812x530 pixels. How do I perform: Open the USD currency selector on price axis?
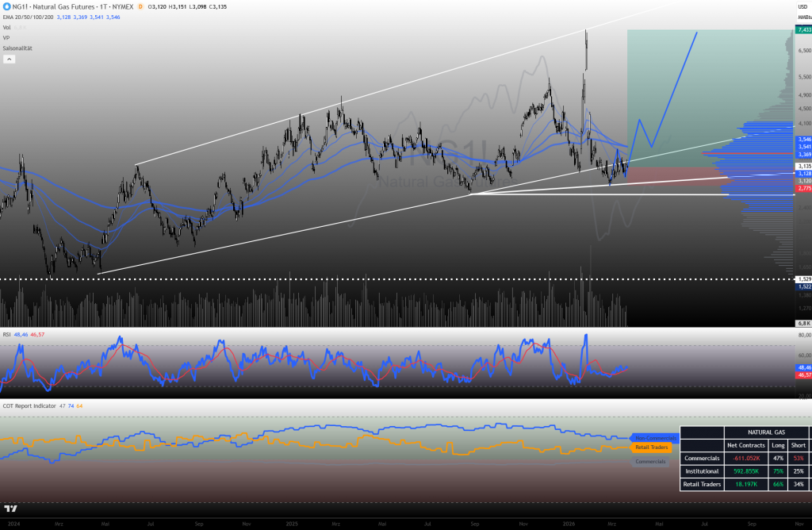coord(802,6)
